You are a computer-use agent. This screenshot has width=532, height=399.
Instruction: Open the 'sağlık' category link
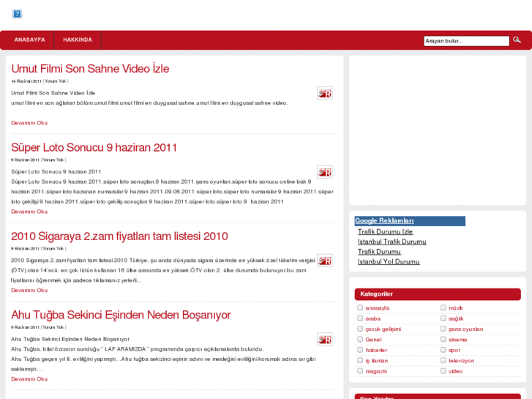click(x=456, y=318)
